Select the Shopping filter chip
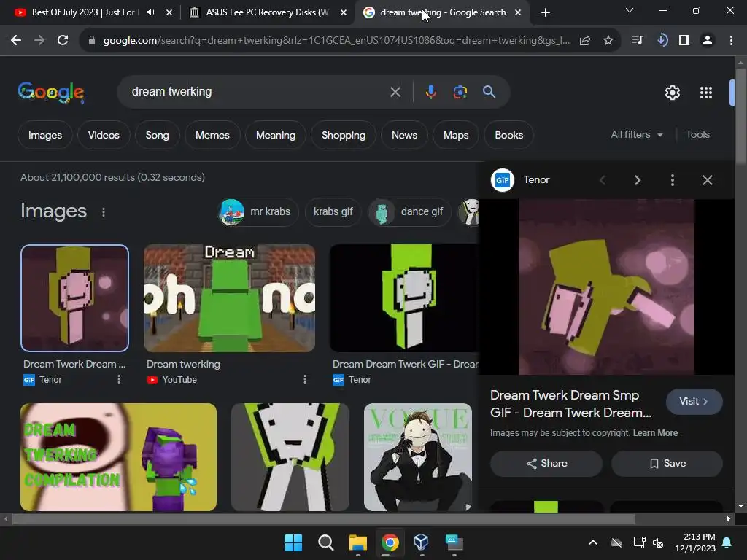747x560 pixels. point(344,135)
